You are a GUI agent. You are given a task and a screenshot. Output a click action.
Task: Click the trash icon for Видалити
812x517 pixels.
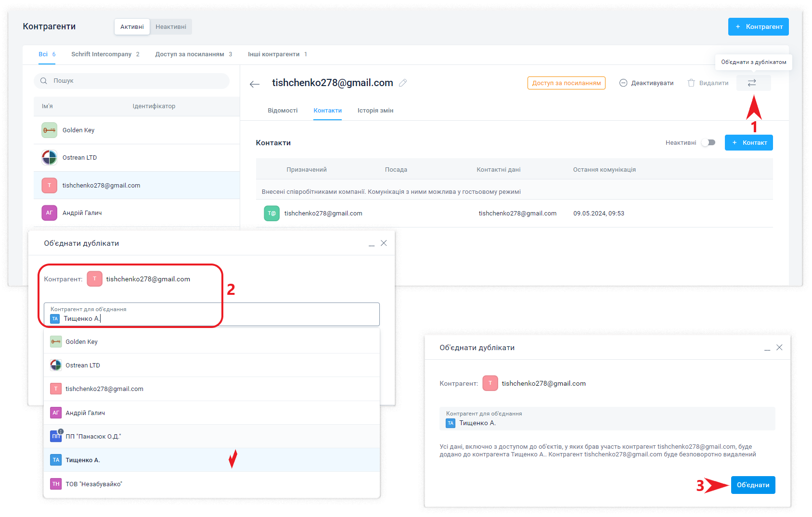(x=691, y=83)
